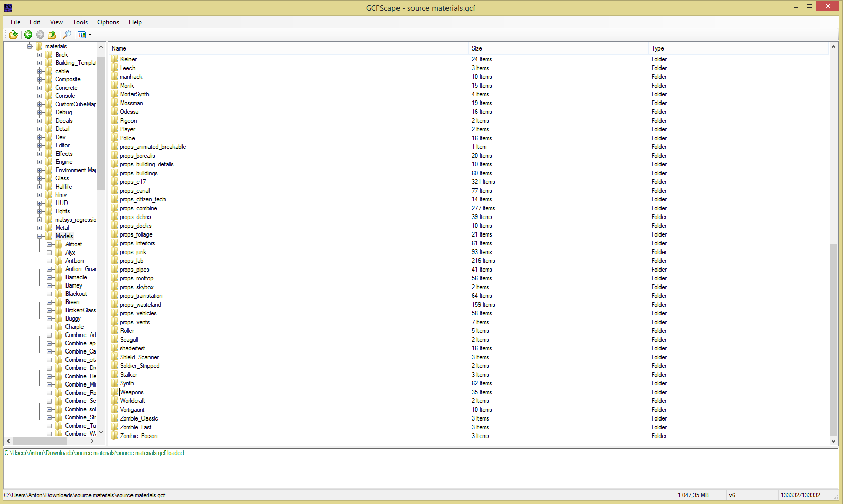Click the grey Forward navigation icon

click(40, 35)
